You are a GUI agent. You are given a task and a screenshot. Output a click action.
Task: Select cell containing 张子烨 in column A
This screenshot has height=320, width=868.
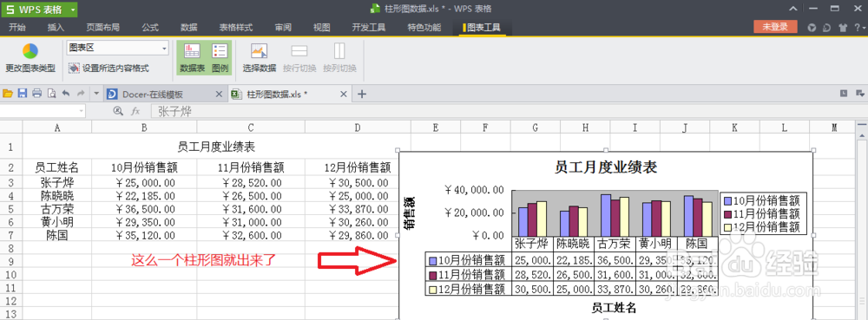(57, 182)
